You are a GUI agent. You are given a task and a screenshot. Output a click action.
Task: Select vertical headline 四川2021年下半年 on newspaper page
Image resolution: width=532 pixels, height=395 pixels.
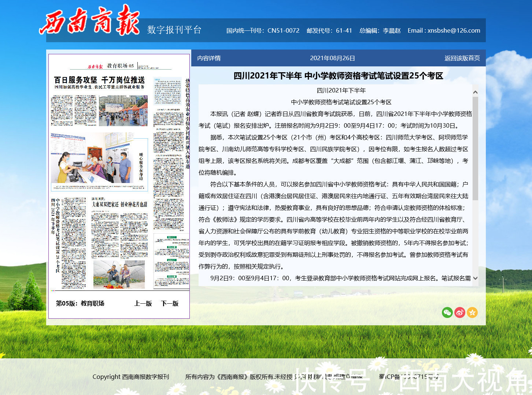pos(53,216)
